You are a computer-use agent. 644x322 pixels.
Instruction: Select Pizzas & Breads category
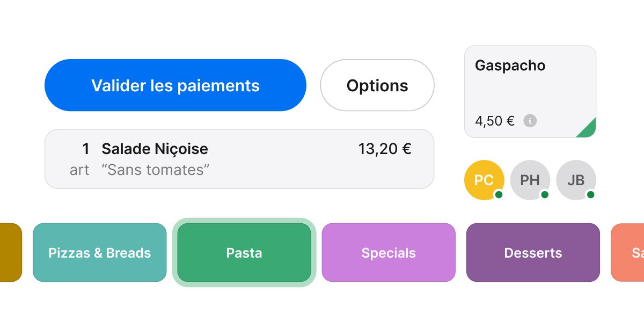(99, 252)
